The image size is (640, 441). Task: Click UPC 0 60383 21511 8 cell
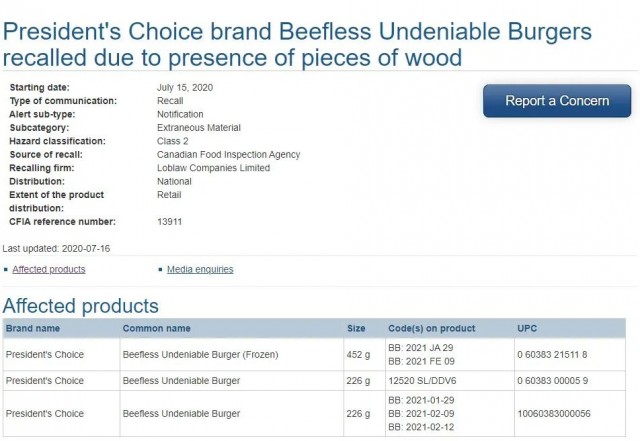(552, 354)
